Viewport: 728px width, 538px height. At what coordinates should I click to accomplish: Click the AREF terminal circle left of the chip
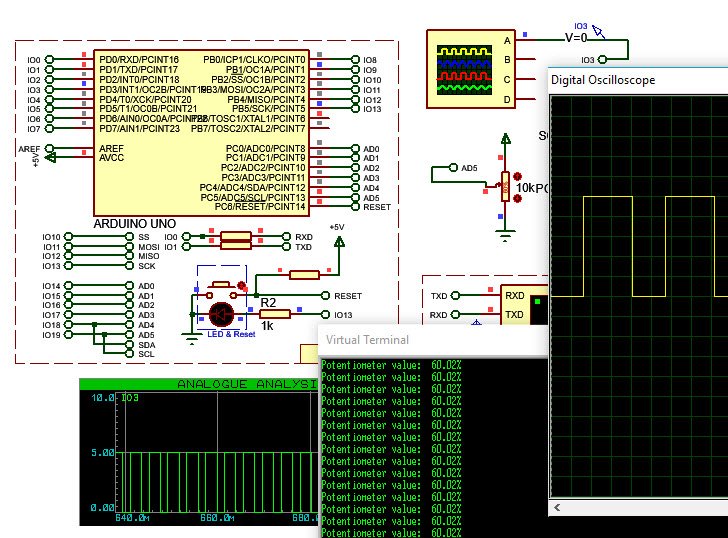(49, 149)
